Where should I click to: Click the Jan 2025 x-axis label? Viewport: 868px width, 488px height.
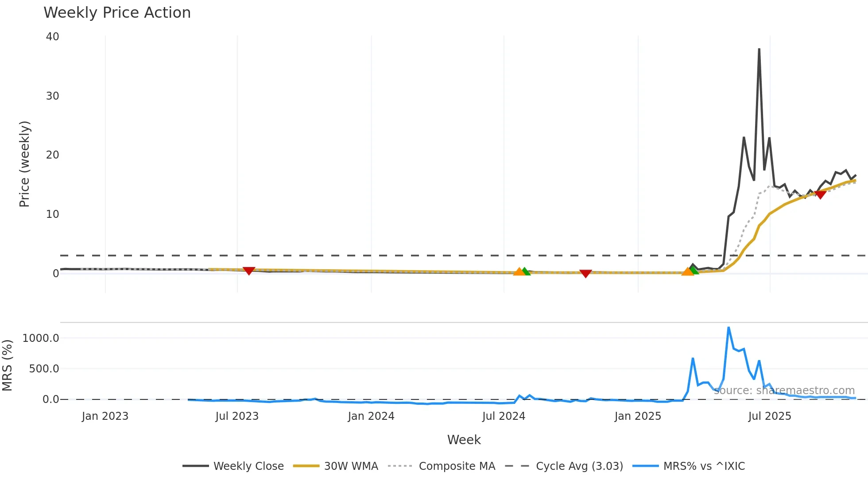coord(638,416)
